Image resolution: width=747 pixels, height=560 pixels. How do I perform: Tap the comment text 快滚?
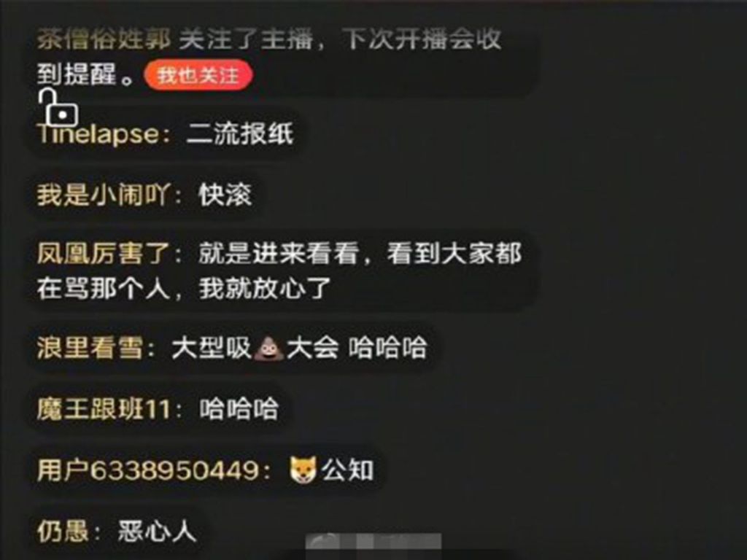[225, 195]
